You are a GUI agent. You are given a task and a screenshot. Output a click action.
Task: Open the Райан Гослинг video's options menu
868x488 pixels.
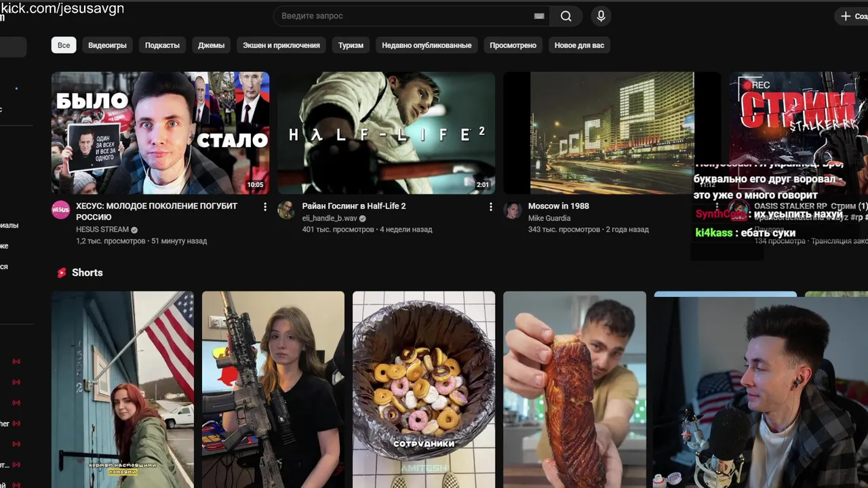[491, 207]
